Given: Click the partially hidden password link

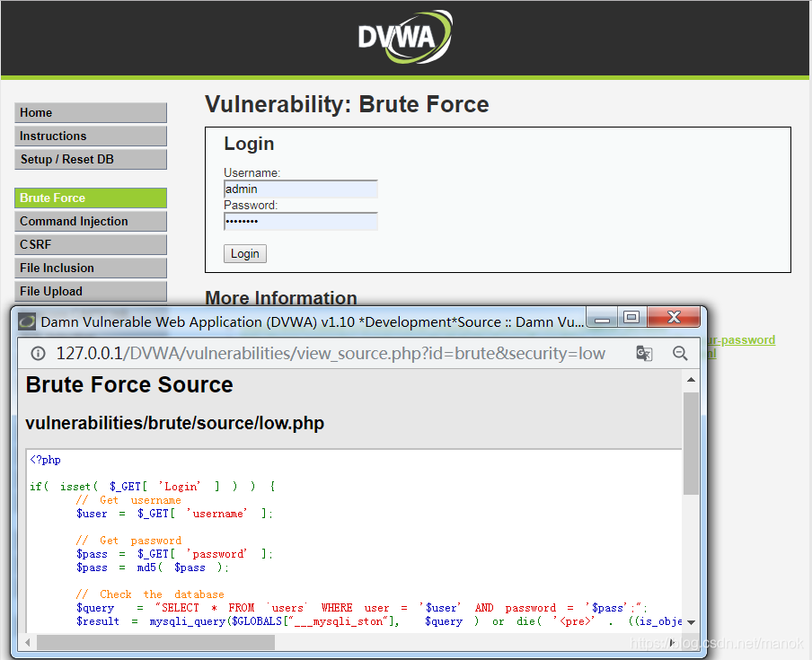Looking at the screenshot, I should tap(742, 340).
